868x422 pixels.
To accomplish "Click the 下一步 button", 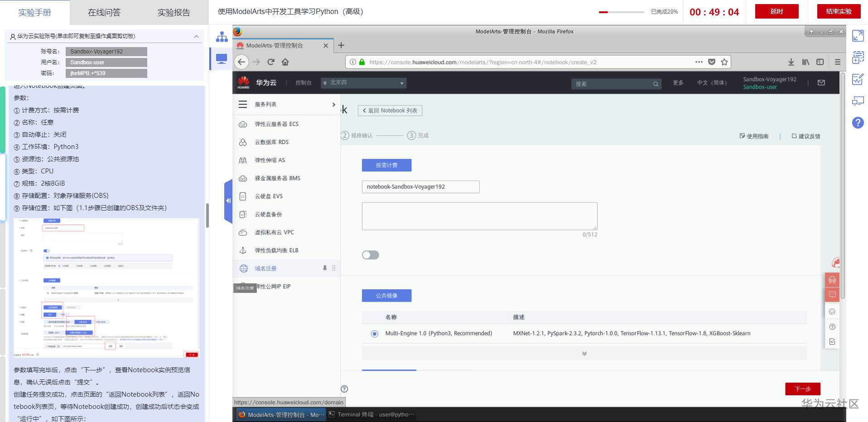I will point(803,389).
